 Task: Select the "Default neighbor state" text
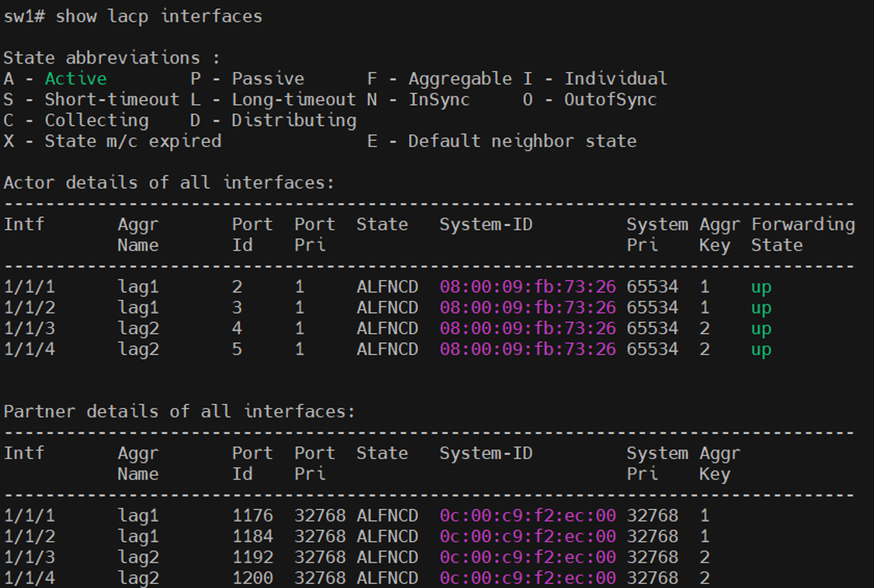[x=522, y=141]
